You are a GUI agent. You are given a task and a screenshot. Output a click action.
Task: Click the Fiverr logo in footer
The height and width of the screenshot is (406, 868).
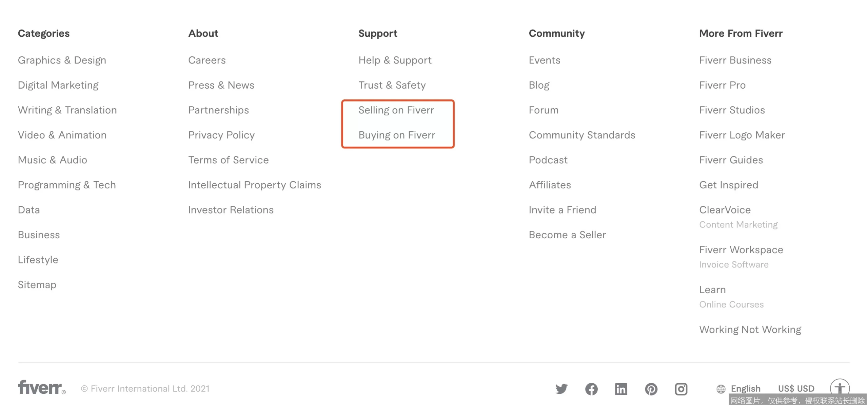tap(41, 387)
